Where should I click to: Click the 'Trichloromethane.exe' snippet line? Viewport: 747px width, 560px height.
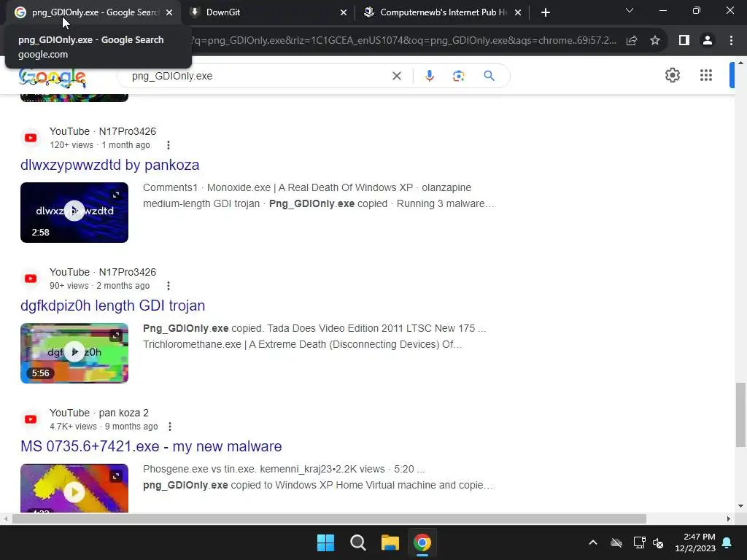pyautogui.click(x=303, y=344)
